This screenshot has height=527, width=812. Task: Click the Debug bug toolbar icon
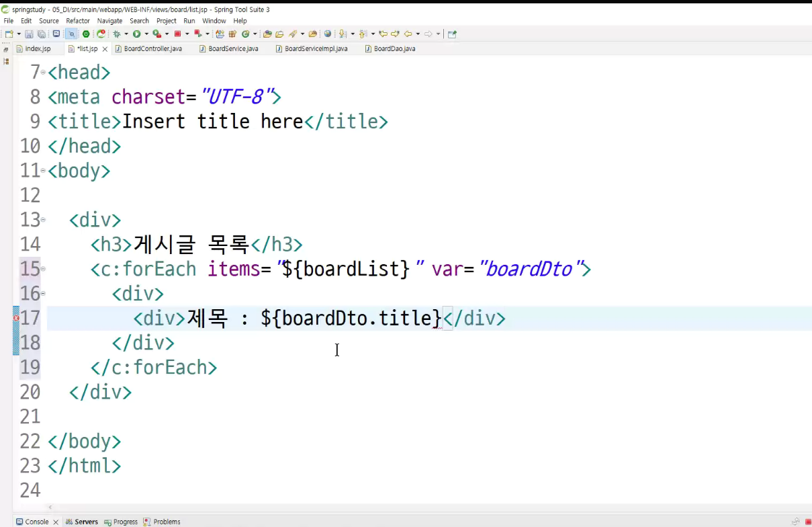(116, 34)
